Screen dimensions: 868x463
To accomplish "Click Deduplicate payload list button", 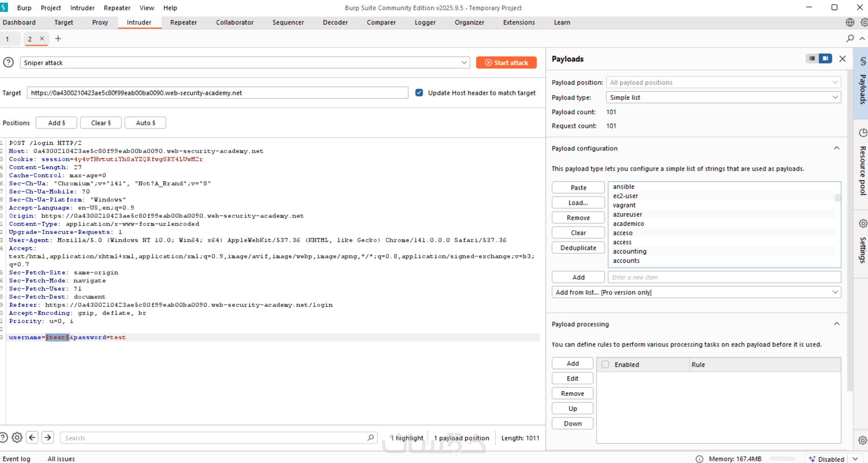I will (578, 247).
